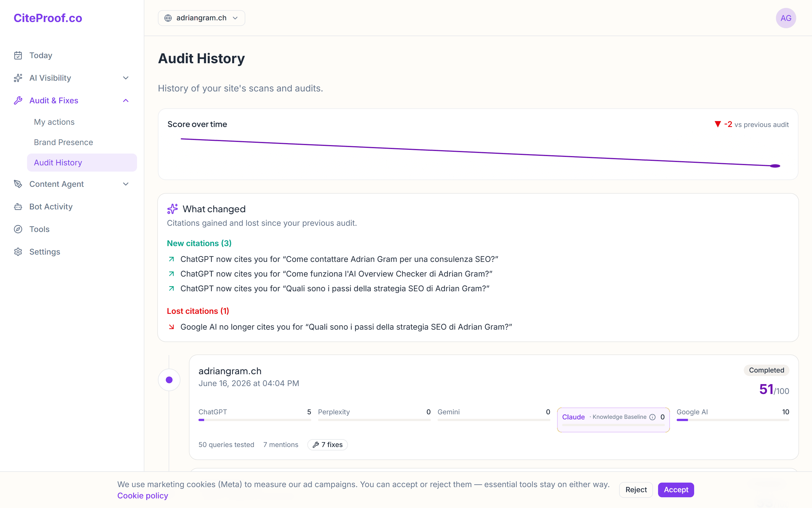The height and width of the screenshot is (508, 812).
Task: Collapse the Audit & Fixes chevron
Action: [126, 100]
